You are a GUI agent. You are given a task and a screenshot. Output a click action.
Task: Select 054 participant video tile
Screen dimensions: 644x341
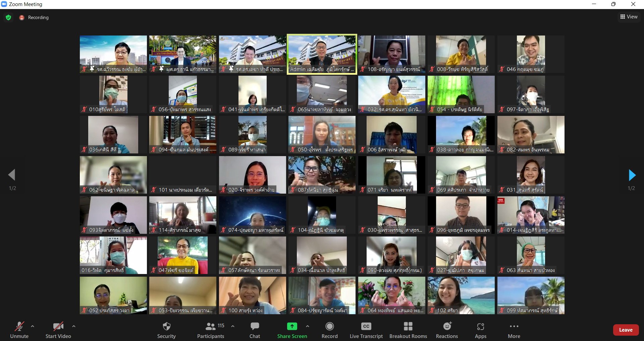tap(461, 94)
